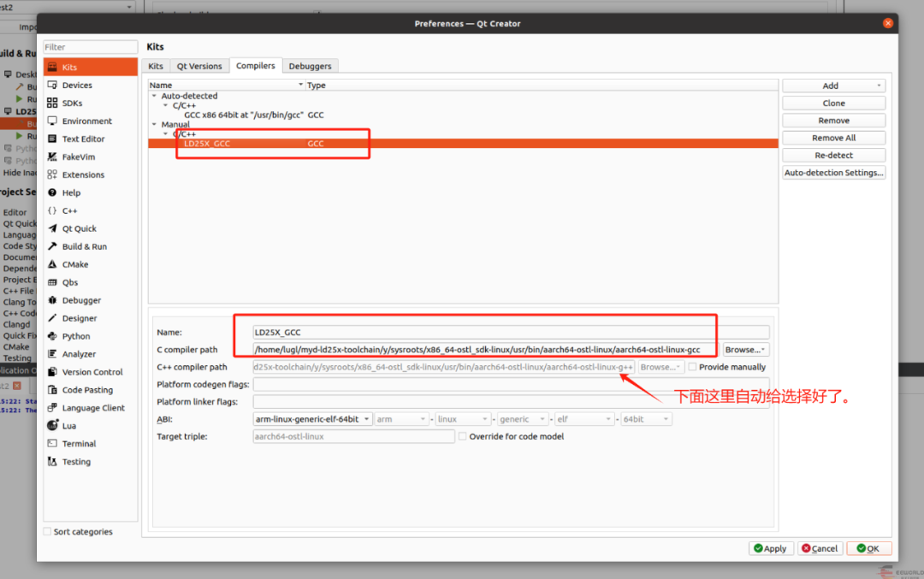The height and width of the screenshot is (579, 924).
Task: Open the Lua settings icon
Action: [52, 426]
